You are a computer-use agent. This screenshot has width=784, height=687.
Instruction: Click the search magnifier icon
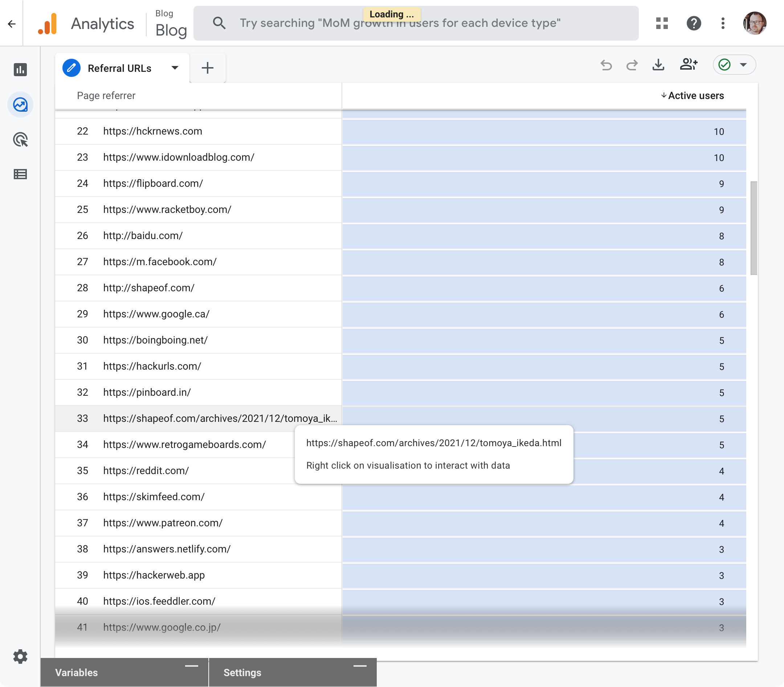[x=219, y=23]
